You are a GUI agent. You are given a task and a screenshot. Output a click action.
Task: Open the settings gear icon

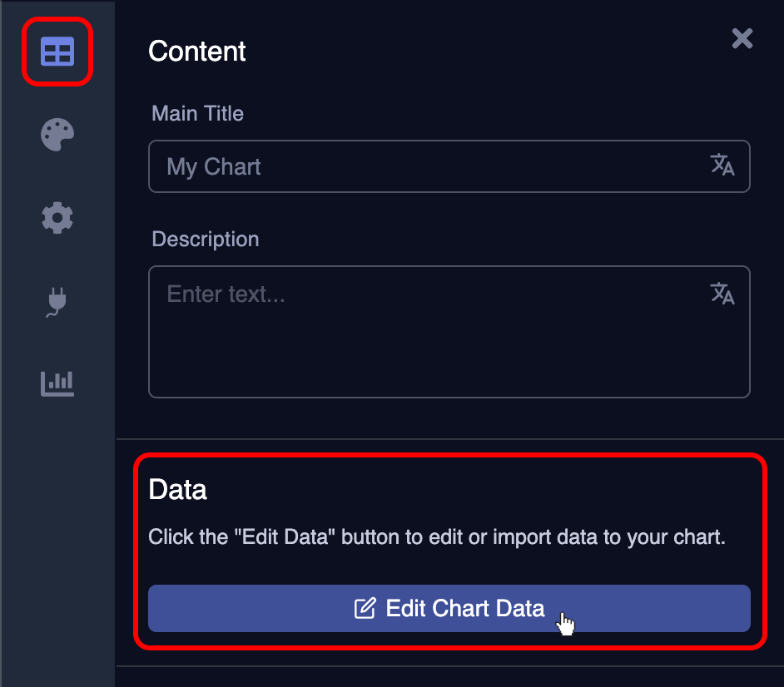[57, 218]
